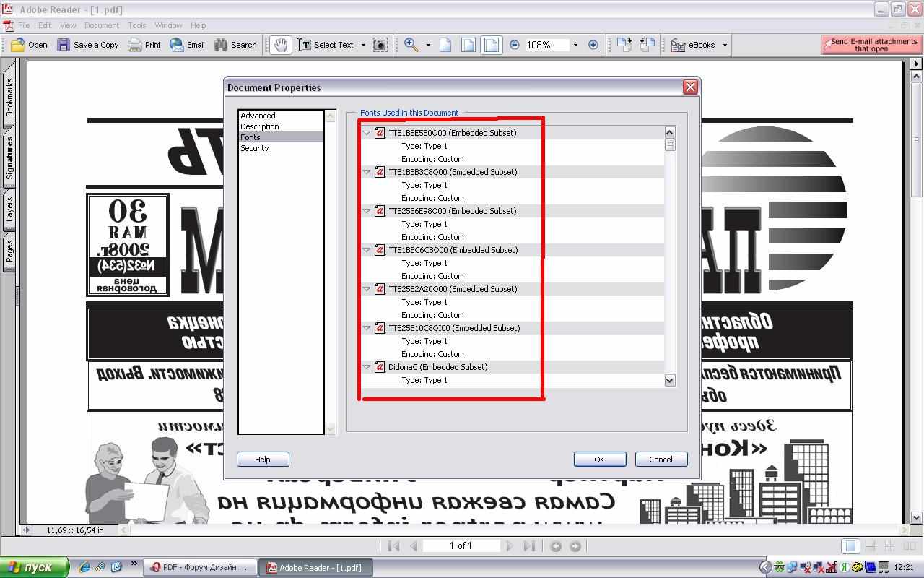Open the Tools menu
The height and width of the screenshot is (578, 924).
click(x=137, y=25)
